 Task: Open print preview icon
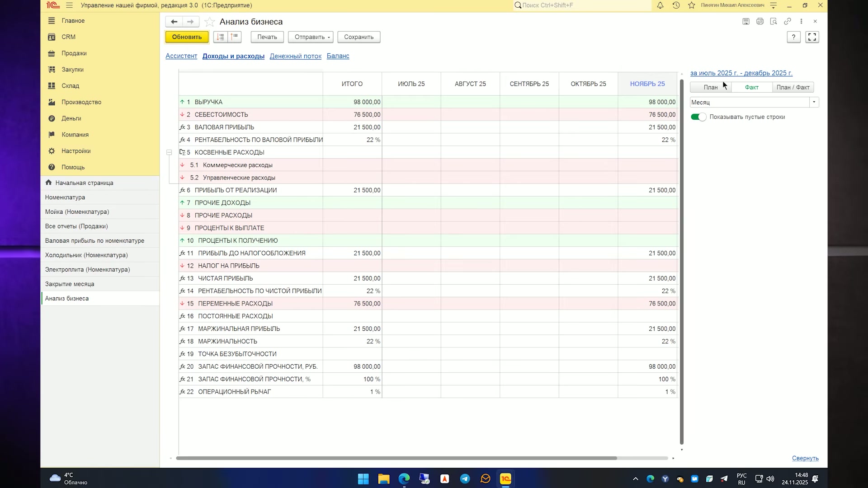774,21
